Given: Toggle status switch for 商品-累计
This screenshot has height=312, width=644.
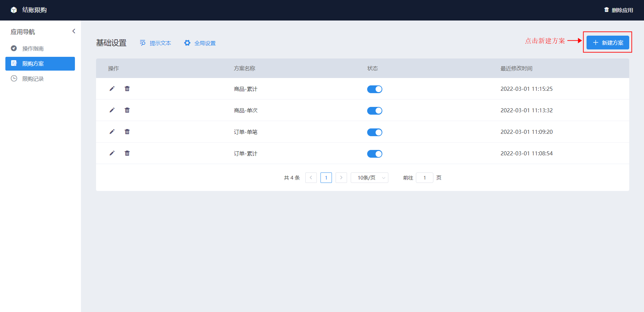Looking at the screenshot, I should [x=375, y=89].
